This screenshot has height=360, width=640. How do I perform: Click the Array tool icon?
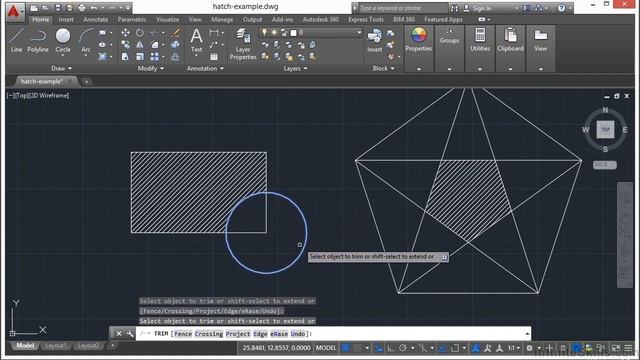pyautogui.click(x=154, y=57)
